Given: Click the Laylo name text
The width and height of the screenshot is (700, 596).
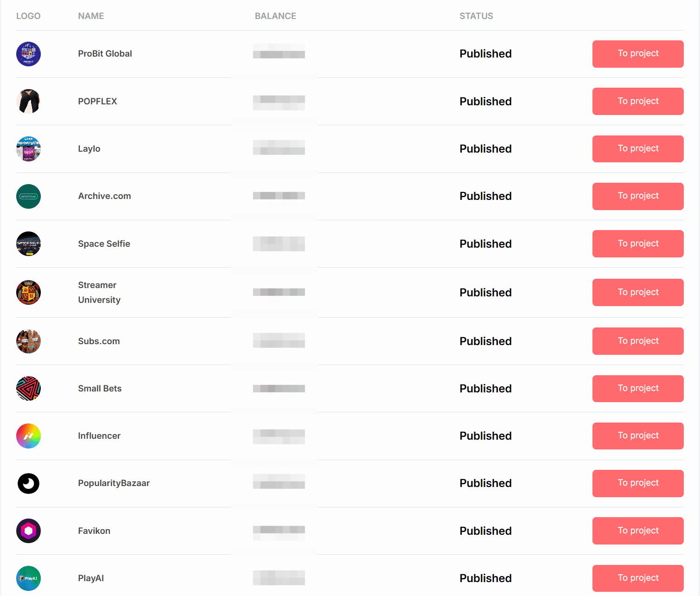Looking at the screenshot, I should pyautogui.click(x=89, y=149).
